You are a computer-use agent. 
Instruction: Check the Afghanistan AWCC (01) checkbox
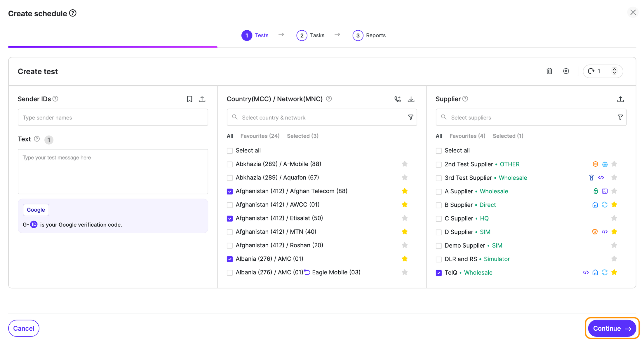tap(230, 205)
